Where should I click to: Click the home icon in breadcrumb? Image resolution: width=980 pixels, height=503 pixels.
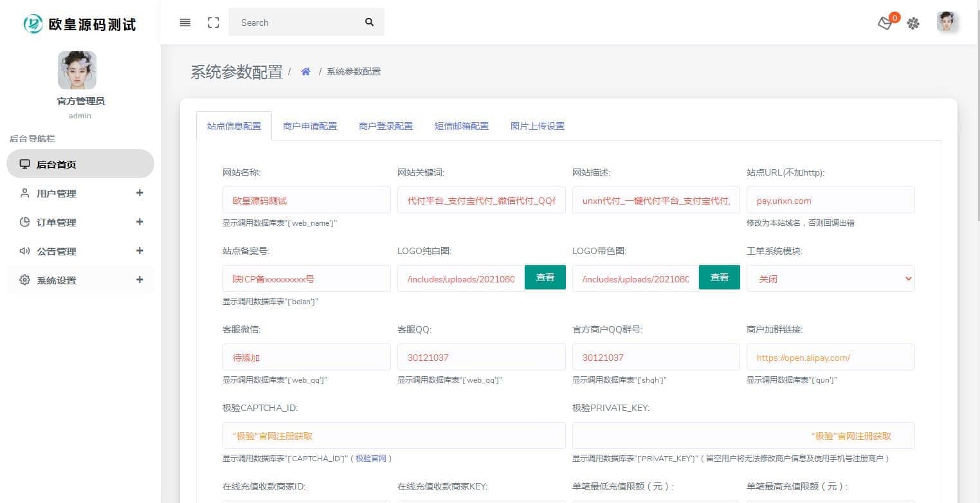306,71
